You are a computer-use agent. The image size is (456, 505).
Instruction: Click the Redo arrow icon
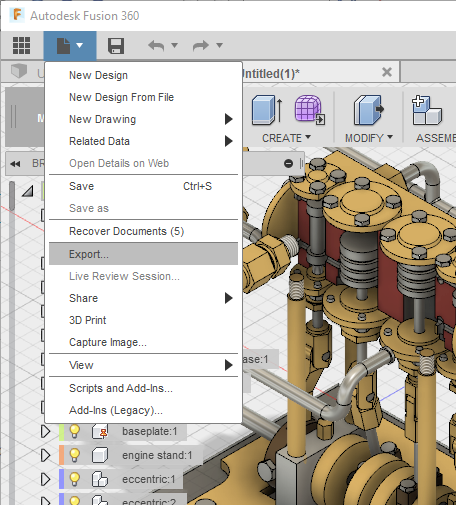pyautogui.click(x=201, y=45)
